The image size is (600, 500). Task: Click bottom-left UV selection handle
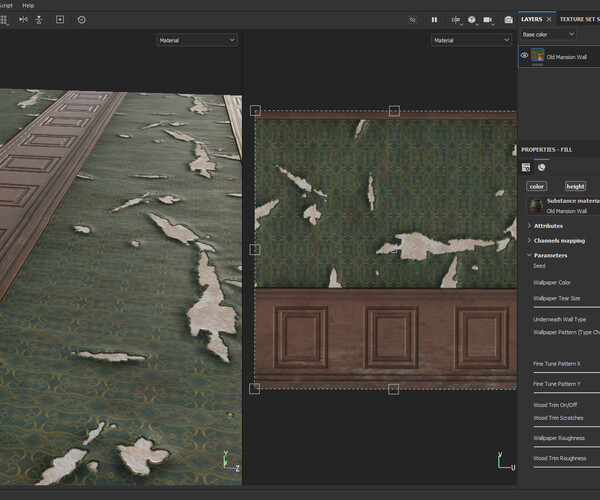(254, 389)
